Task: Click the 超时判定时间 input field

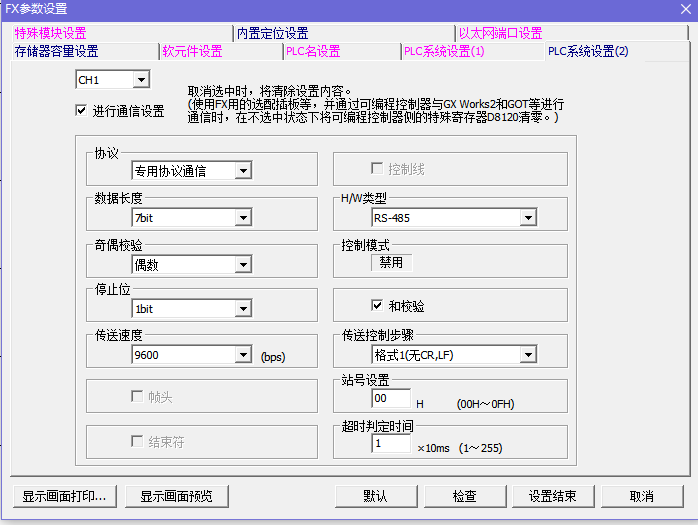Action: [390, 443]
